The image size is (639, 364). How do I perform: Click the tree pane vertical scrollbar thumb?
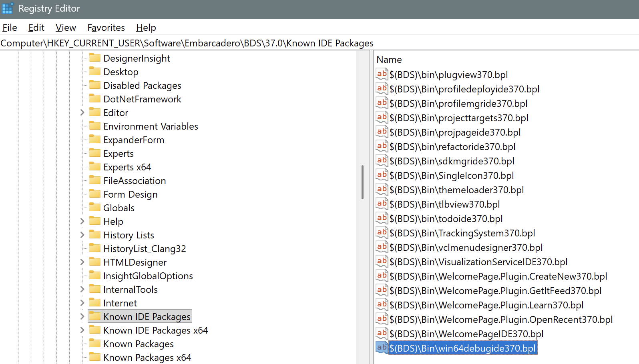[362, 182]
